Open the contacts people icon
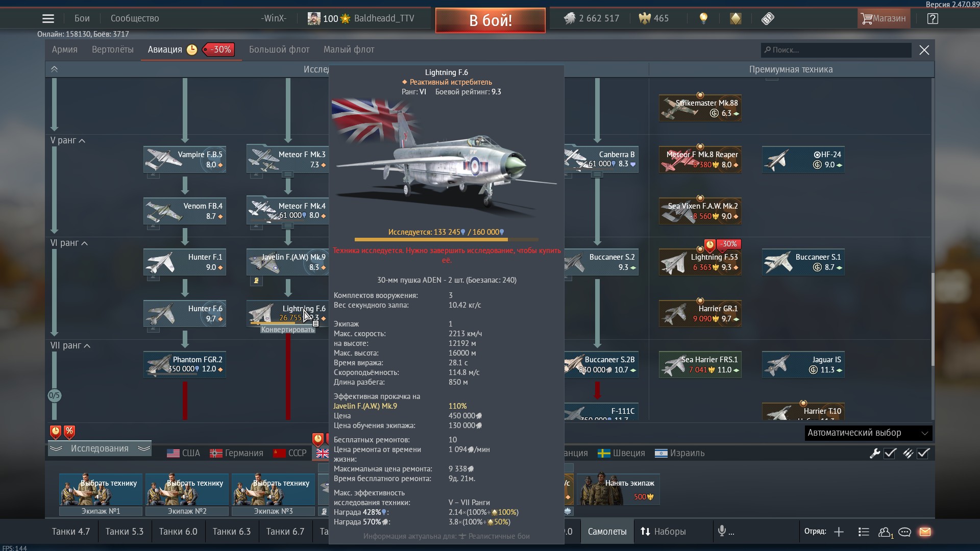The height and width of the screenshot is (551, 980). pyautogui.click(x=886, y=532)
